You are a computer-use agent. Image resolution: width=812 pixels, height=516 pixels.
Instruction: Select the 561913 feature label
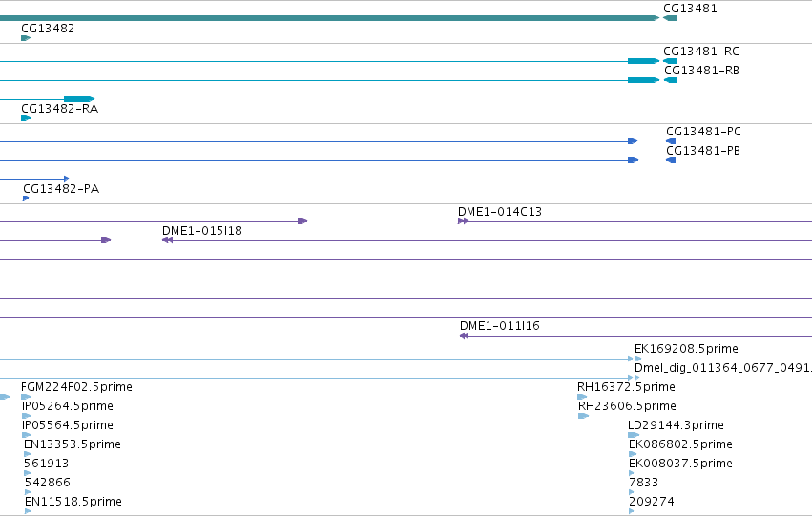tap(46, 464)
